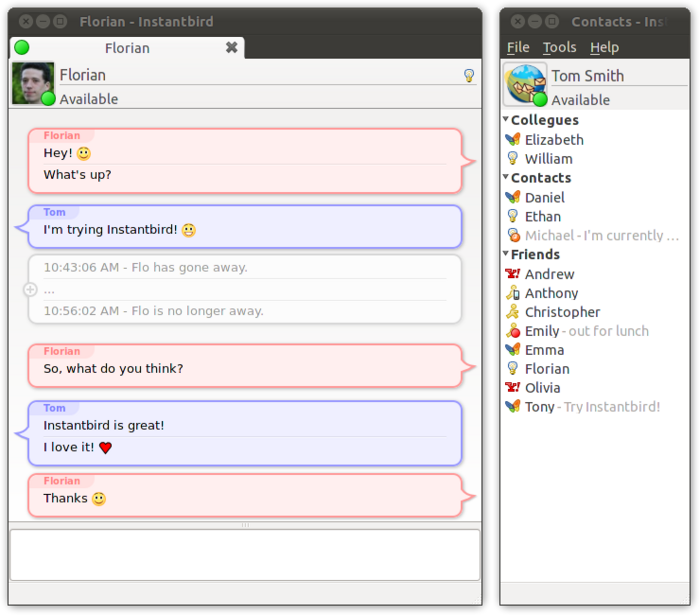Open the File menu
700x615 pixels.
[518, 47]
